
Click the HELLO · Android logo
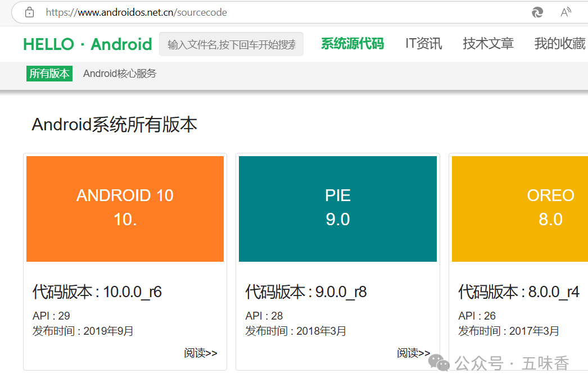coord(88,44)
